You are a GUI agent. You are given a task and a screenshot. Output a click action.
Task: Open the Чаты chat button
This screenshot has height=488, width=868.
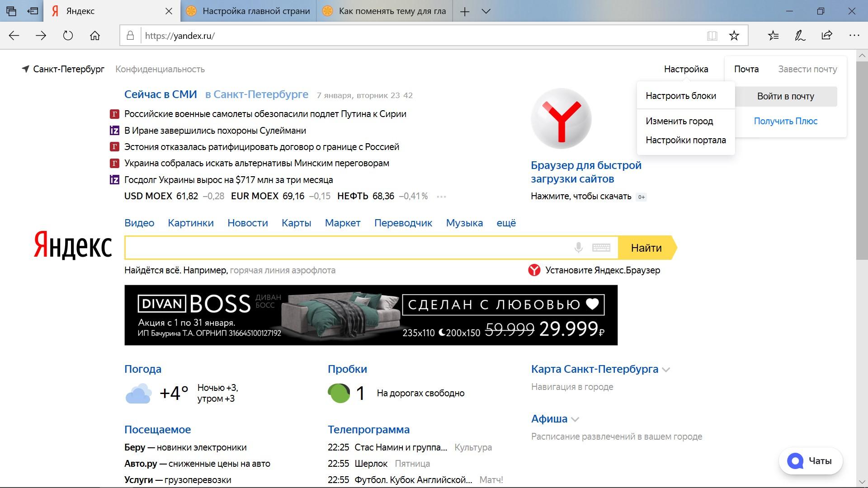(811, 461)
